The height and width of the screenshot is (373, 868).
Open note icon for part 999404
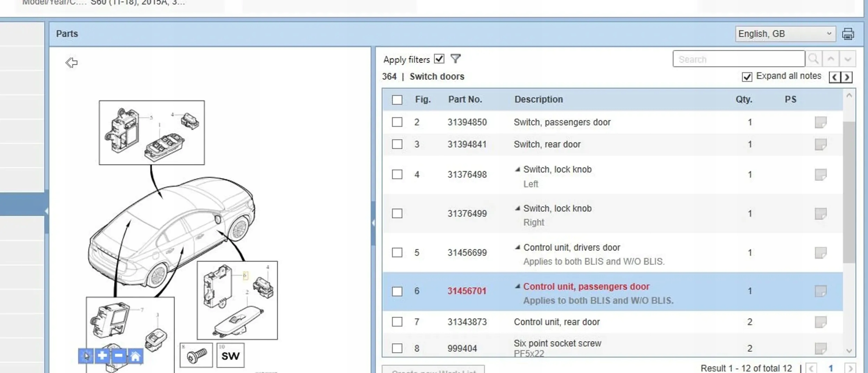click(820, 348)
